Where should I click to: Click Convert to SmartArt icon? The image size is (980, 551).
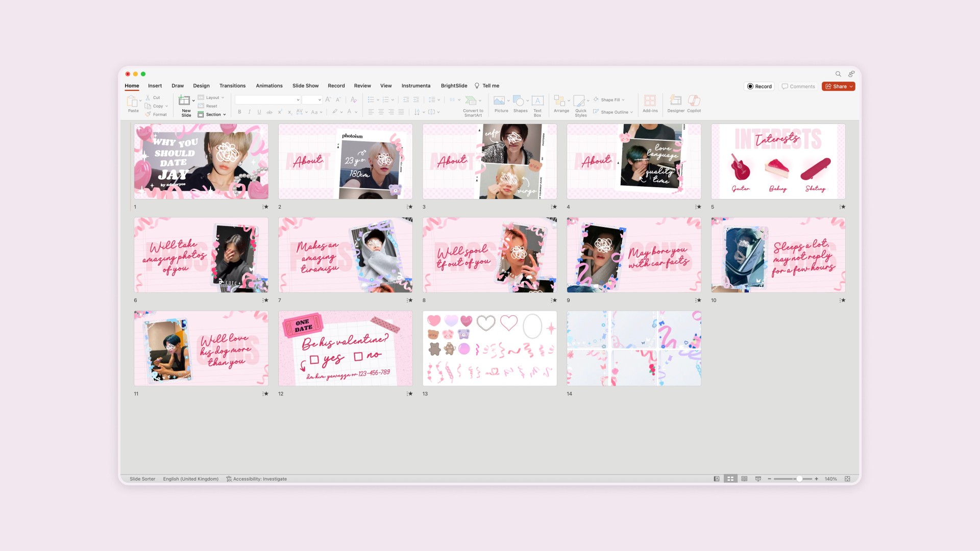click(x=471, y=101)
